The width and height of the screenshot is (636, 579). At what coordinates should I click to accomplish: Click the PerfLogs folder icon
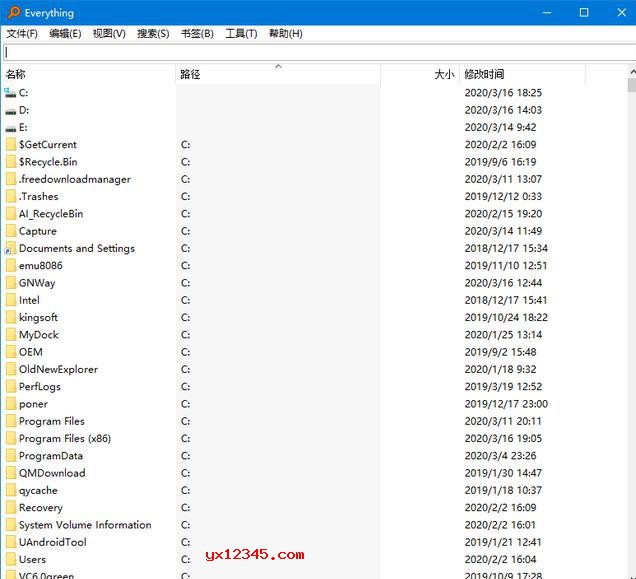click(x=11, y=387)
